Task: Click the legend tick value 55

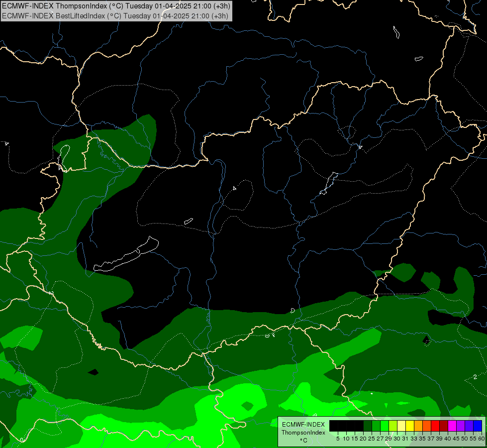Action: tap(474, 439)
